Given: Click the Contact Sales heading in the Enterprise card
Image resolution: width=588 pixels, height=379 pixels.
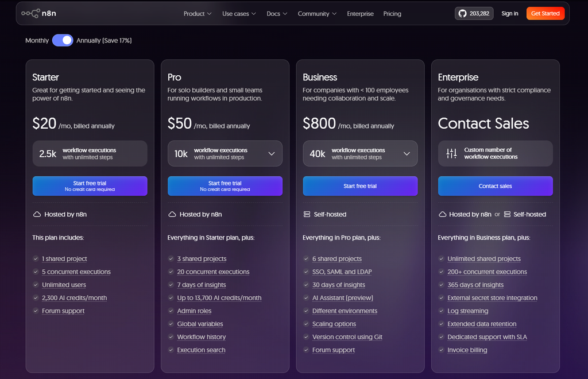Looking at the screenshot, I should click(x=483, y=123).
